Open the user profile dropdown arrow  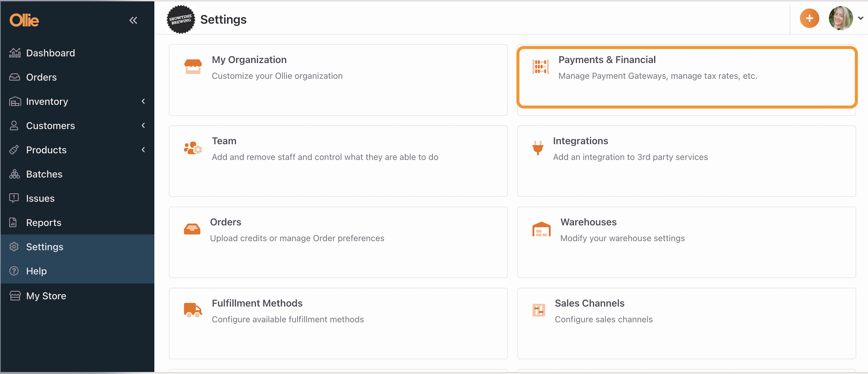861,18
